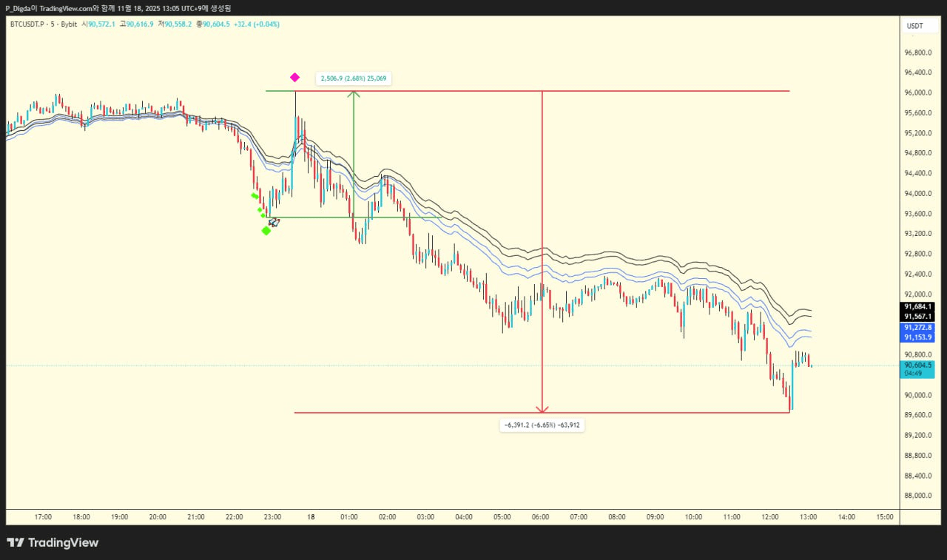
Task: Click the small icon beside the green diamond
Action: click(274, 221)
